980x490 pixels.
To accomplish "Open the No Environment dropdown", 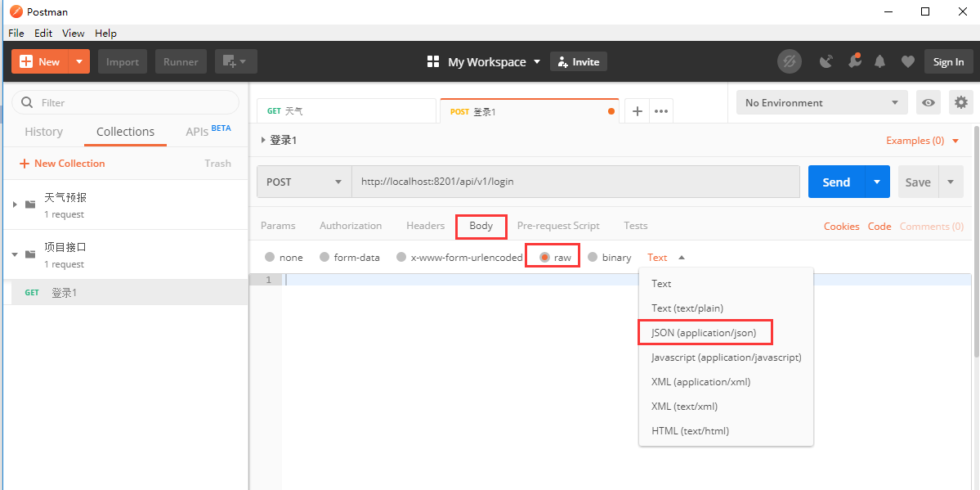I will click(x=822, y=102).
